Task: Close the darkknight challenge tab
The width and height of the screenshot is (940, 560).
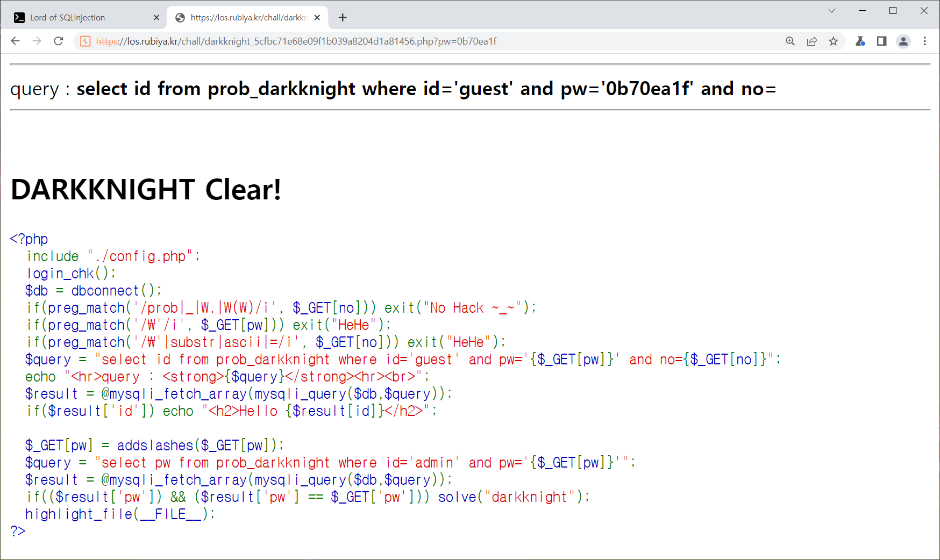Action: (x=317, y=17)
